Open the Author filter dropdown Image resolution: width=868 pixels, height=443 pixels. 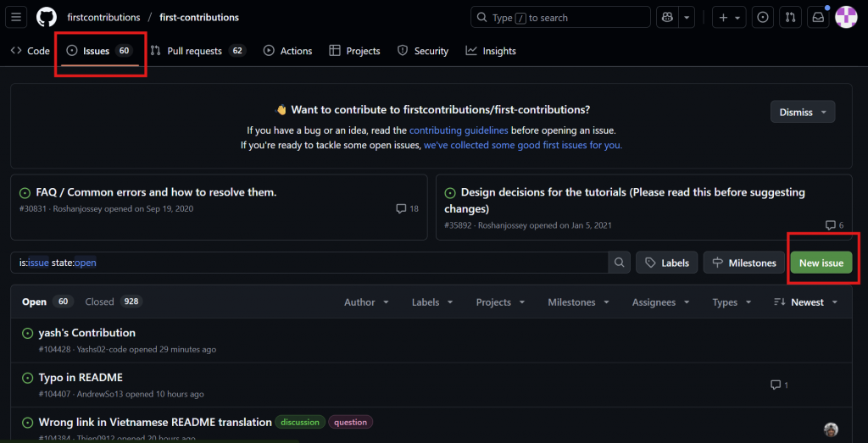pyautogui.click(x=366, y=302)
